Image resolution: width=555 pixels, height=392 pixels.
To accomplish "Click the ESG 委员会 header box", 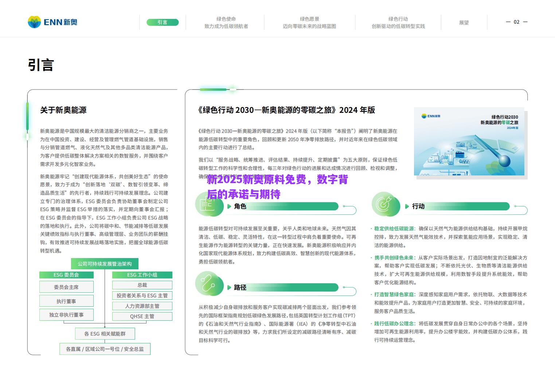I will [x=66, y=275].
